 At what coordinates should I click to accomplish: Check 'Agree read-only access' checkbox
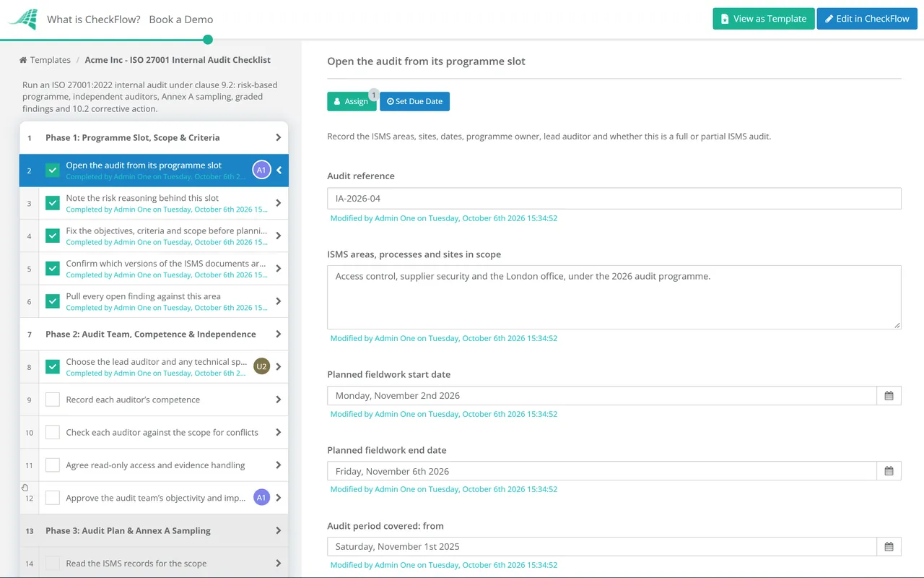53,465
